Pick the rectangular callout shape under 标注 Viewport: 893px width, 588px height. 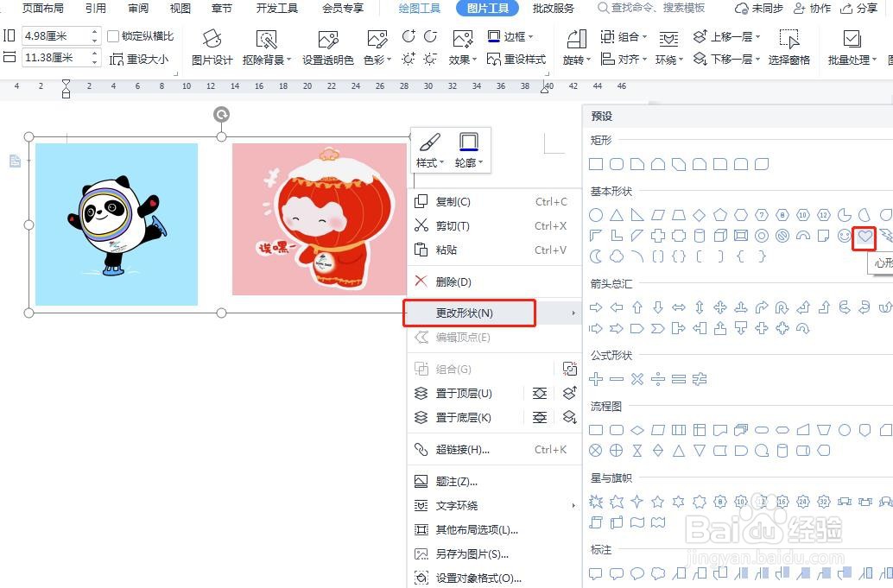[596, 573]
